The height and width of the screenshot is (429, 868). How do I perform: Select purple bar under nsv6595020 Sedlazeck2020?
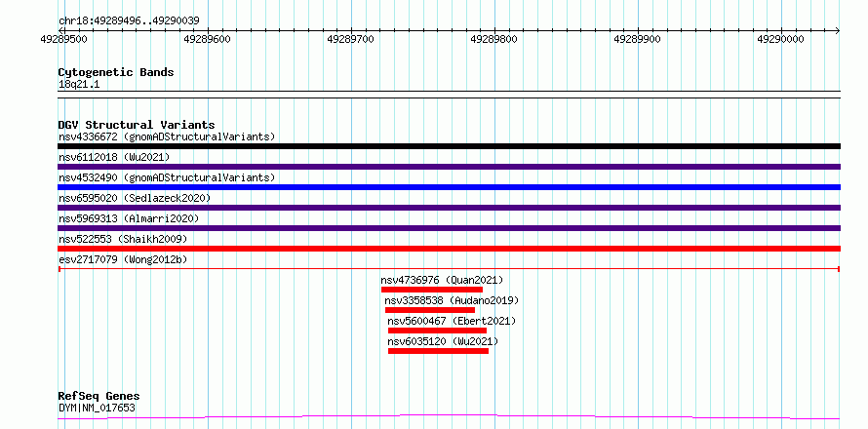[x=449, y=208]
